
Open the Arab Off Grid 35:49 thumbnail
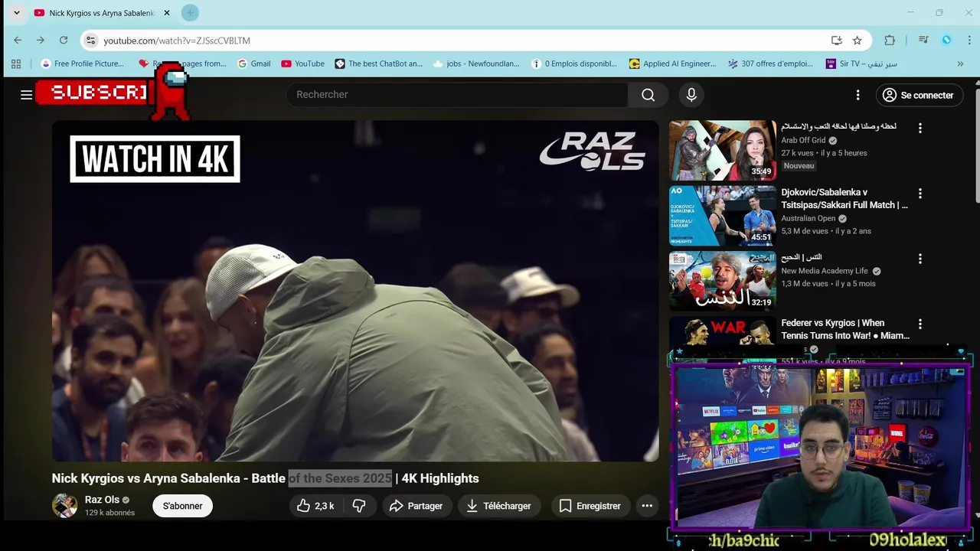[x=722, y=150]
